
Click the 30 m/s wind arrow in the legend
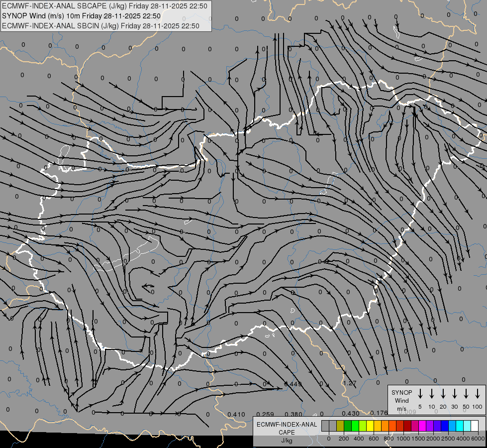pyautogui.click(x=454, y=394)
